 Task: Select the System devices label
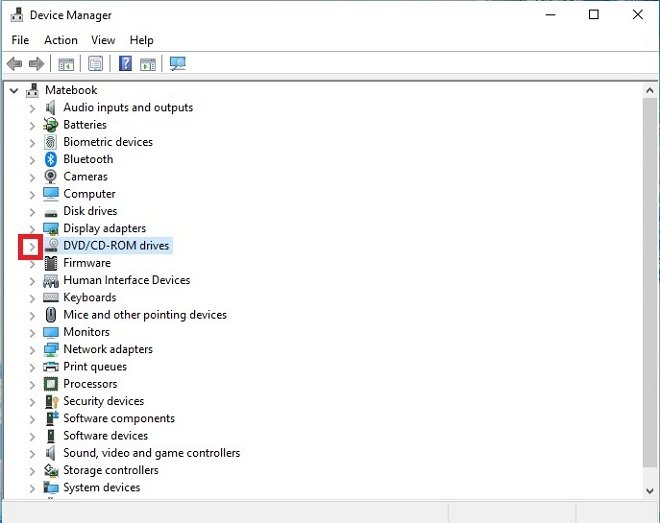pos(101,487)
